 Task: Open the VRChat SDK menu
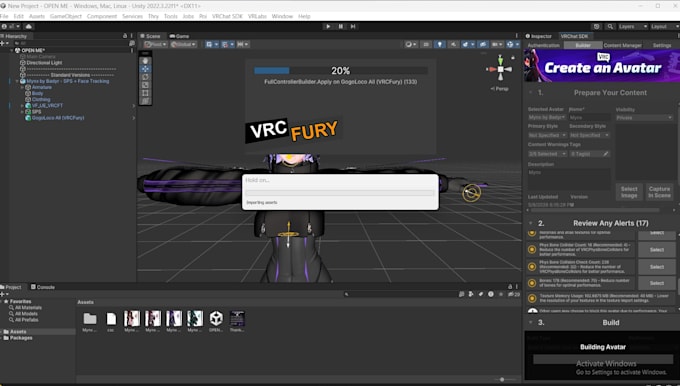(x=227, y=16)
